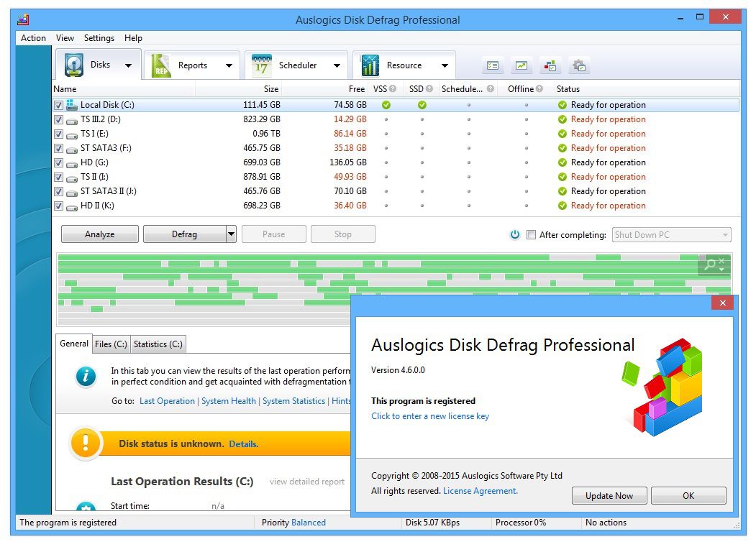This screenshot has width=756, height=547.
Task: Toggle the HD II (K:) checkbox
Action: pyautogui.click(x=58, y=206)
